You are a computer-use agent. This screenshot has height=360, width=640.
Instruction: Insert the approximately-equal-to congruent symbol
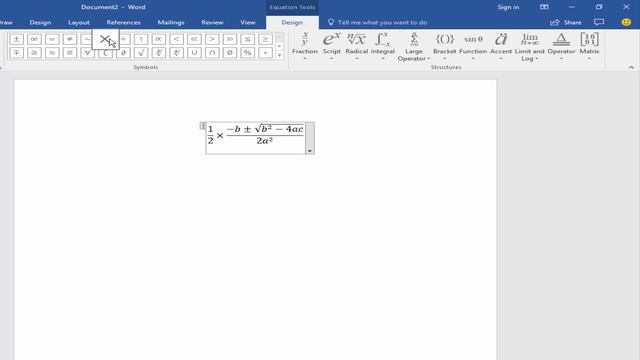(34, 53)
